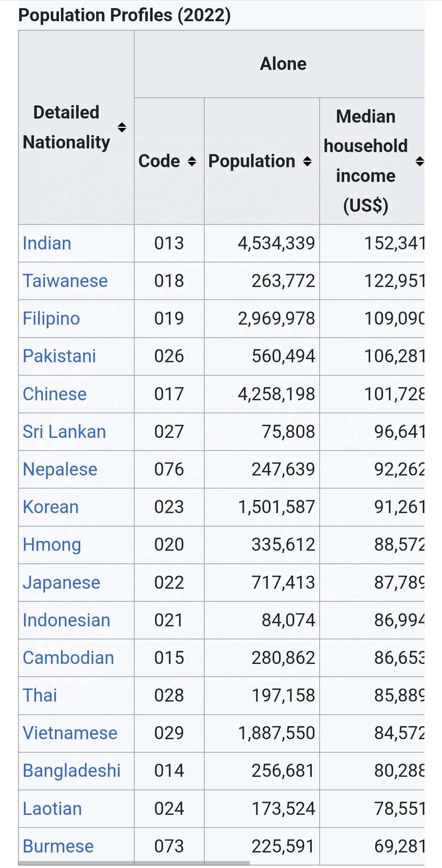
Task: Follow the Japanese link
Action: (61, 583)
